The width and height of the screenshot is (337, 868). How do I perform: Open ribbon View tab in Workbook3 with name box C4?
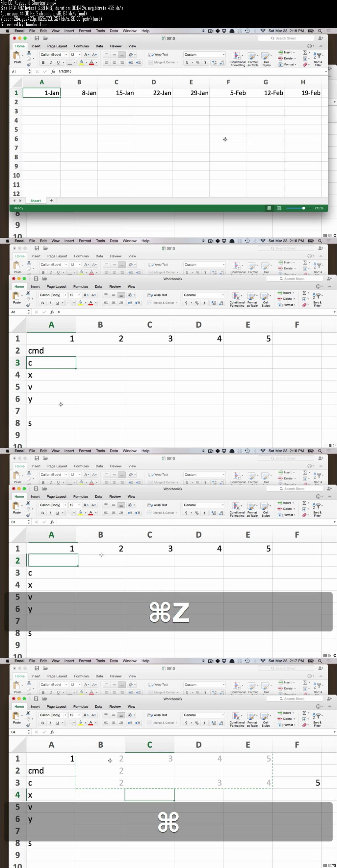point(131,706)
